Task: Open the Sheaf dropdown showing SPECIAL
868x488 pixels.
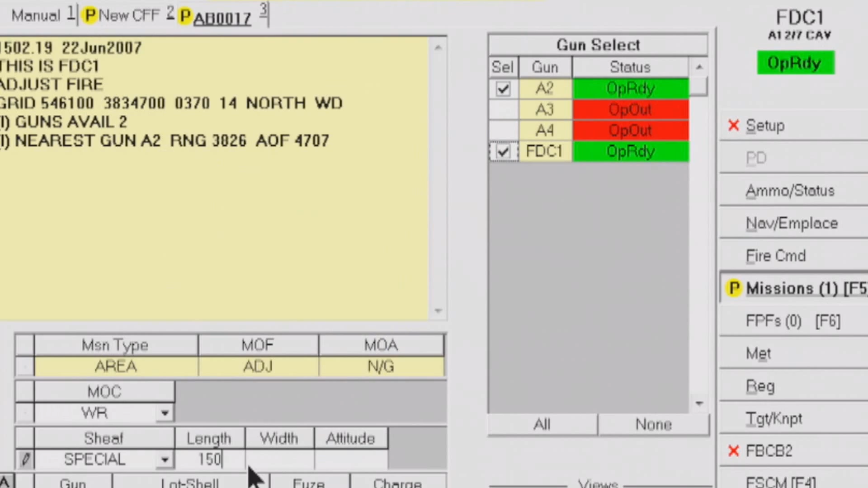Action: tap(165, 460)
